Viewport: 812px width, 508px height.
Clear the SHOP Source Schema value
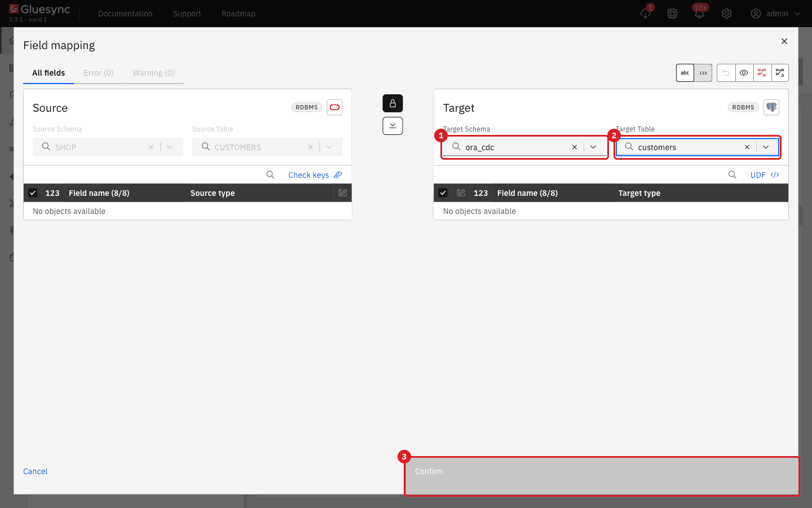pyautogui.click(x=151, y=147)
